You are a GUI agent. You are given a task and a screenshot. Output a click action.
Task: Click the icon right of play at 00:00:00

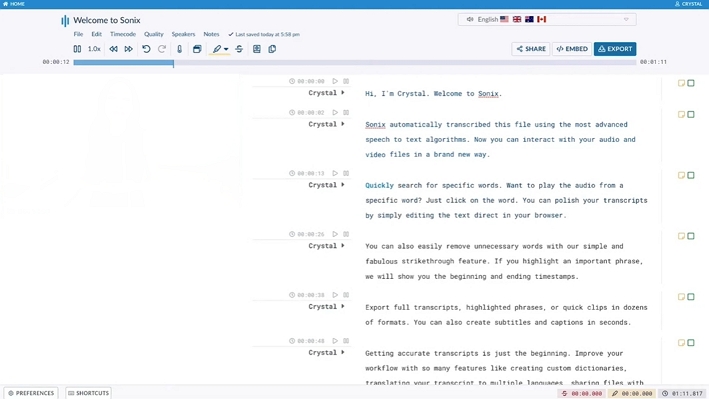346,81
